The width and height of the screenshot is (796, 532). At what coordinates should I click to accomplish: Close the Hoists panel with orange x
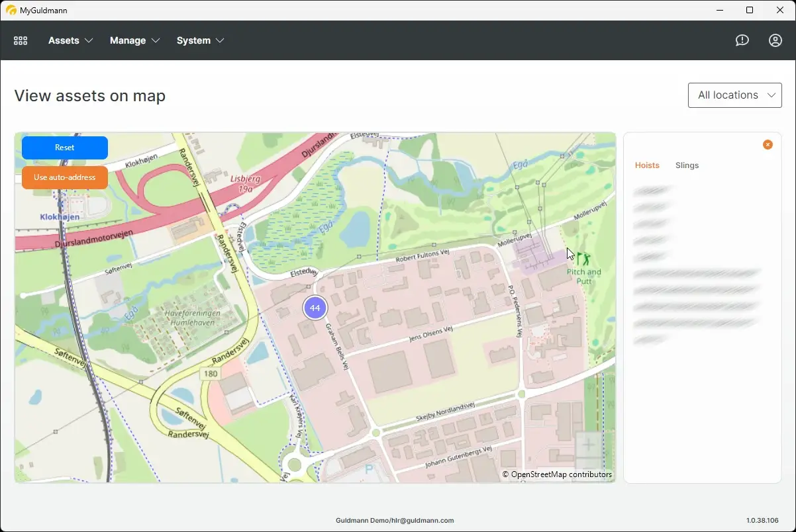tap(768, 144)
